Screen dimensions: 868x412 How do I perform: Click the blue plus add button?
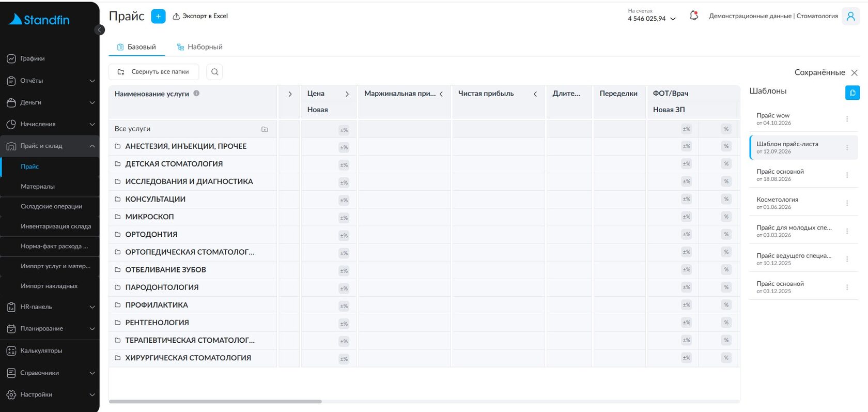coord(158,16)
